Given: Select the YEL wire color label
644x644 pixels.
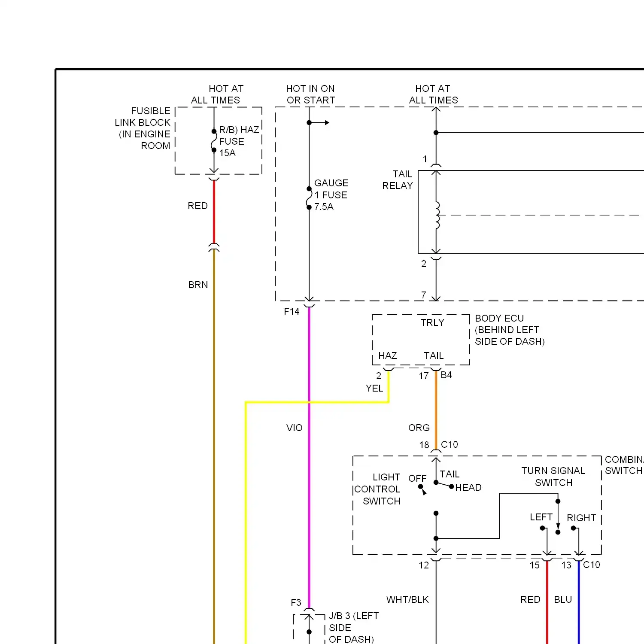Looking at the screenshot, I should [374, 388].
